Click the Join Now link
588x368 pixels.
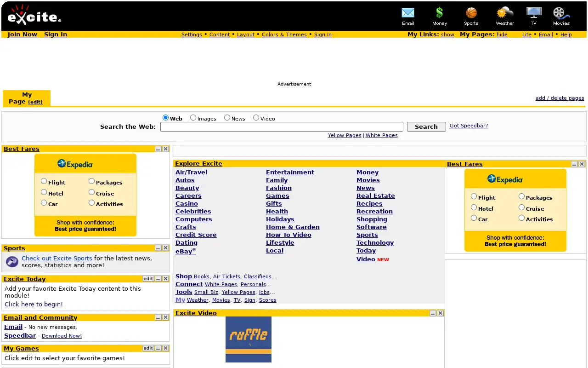click(x=23, y=34)
